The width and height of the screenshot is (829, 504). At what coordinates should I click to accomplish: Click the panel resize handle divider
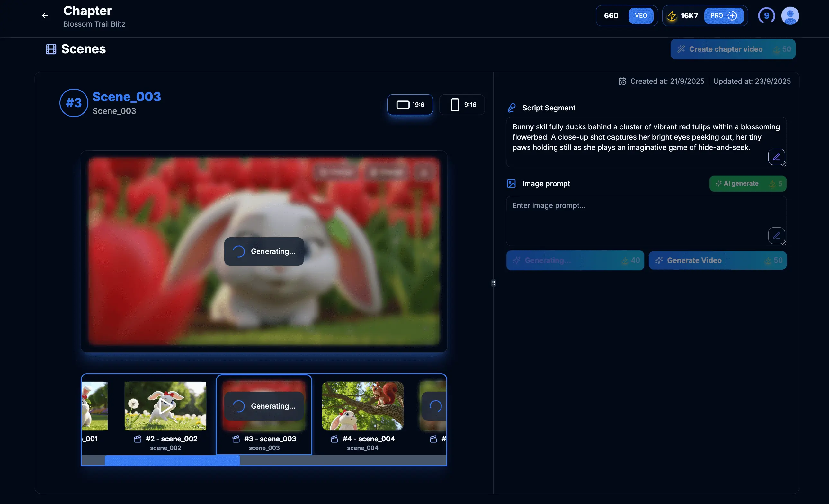493,283
